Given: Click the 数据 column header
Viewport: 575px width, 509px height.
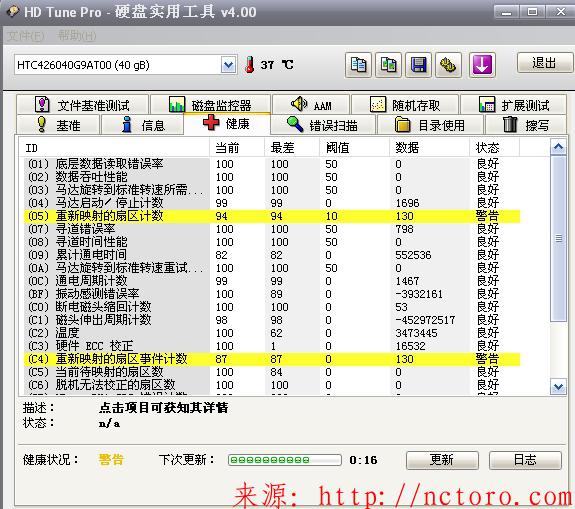Looking at the screenshot, I should click(429, 148).
